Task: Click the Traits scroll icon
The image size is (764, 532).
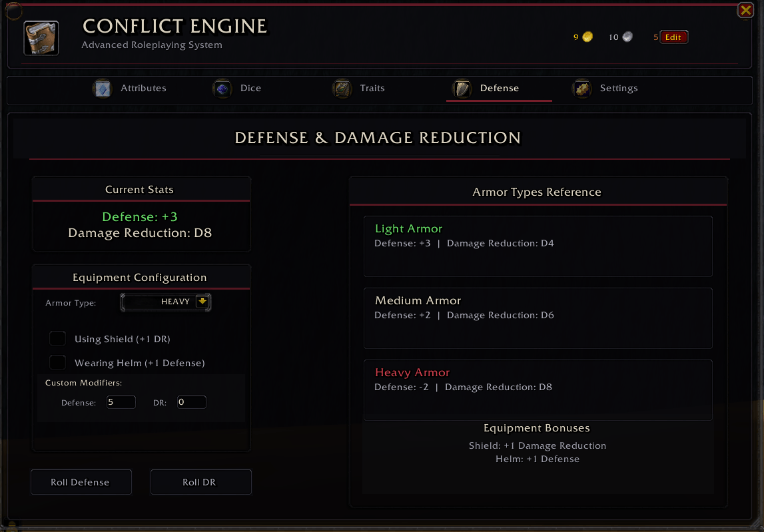Action: click(x=342, y=89)
